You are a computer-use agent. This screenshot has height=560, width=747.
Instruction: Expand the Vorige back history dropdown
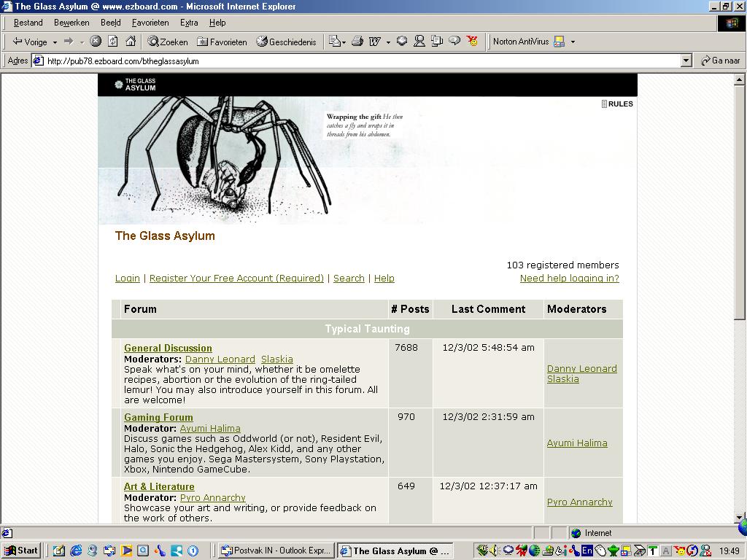tap(55, 42)
